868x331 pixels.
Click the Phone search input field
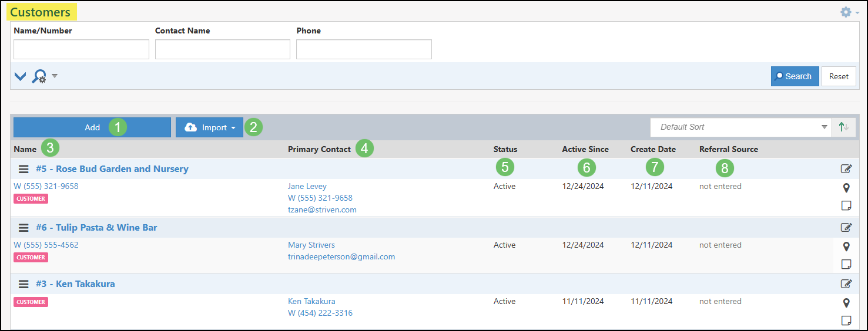coord(364,49)
